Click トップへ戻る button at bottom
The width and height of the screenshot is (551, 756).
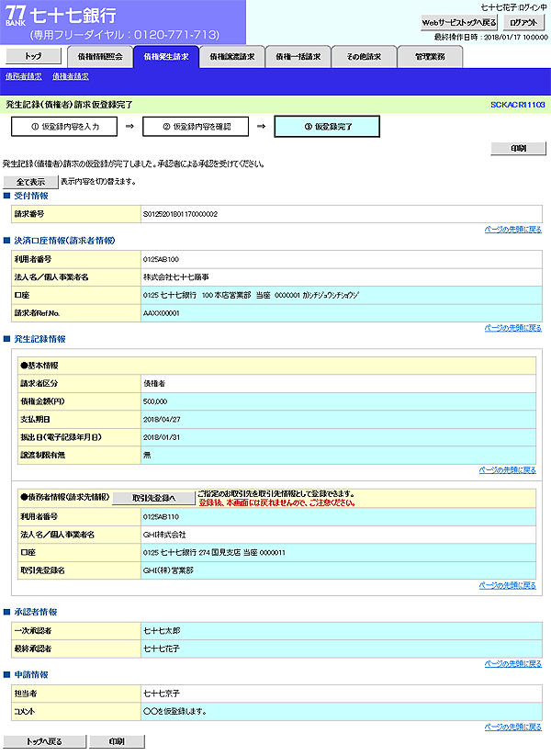(x=44, y=741)
